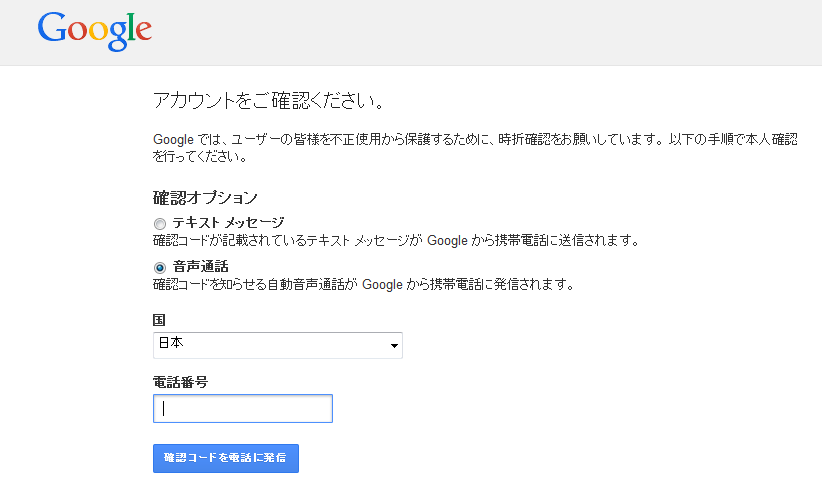Viewport: 822px width, 492px height.
Task: Select the 音声通話 radio button
Action: [x=160, y=268]
